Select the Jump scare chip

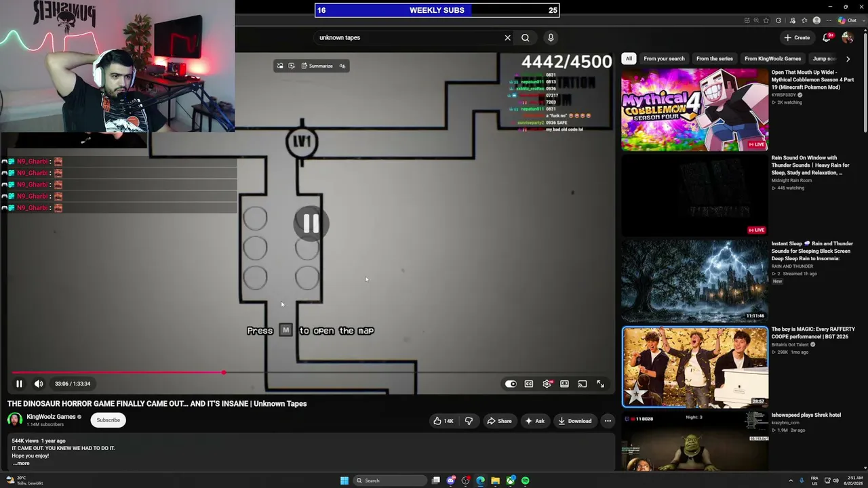(x=824, y=59)
